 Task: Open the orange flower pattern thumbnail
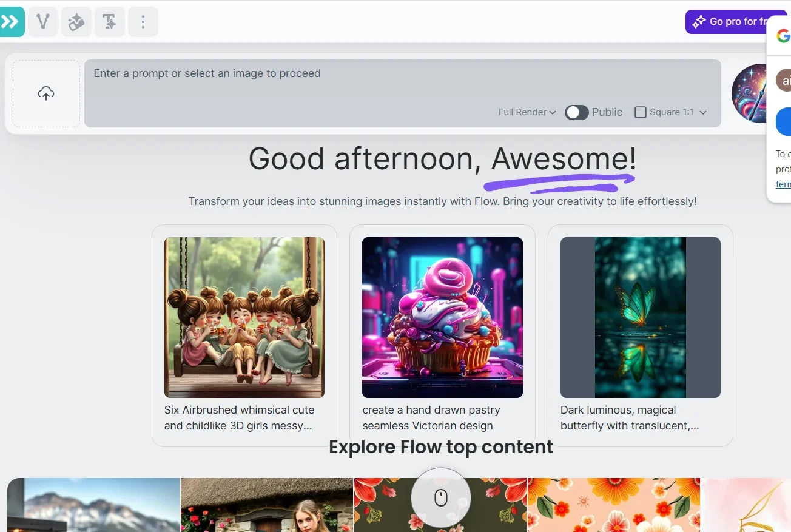[613, 505]
